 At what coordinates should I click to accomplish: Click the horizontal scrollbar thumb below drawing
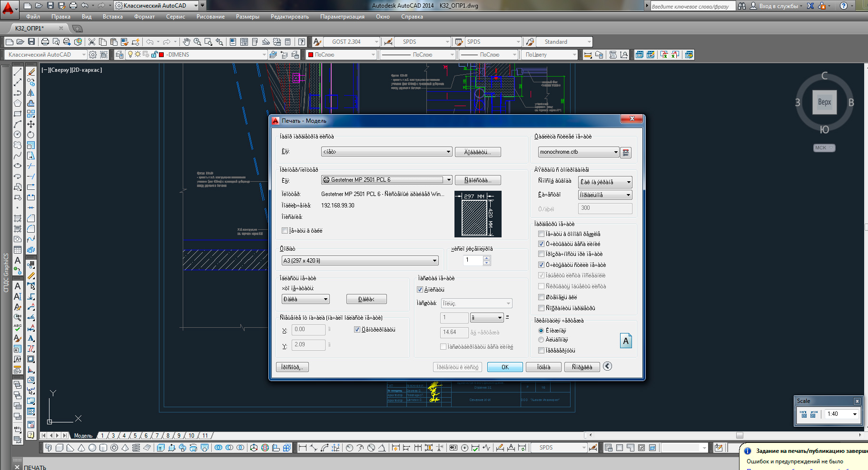click(x=740, y=435)
